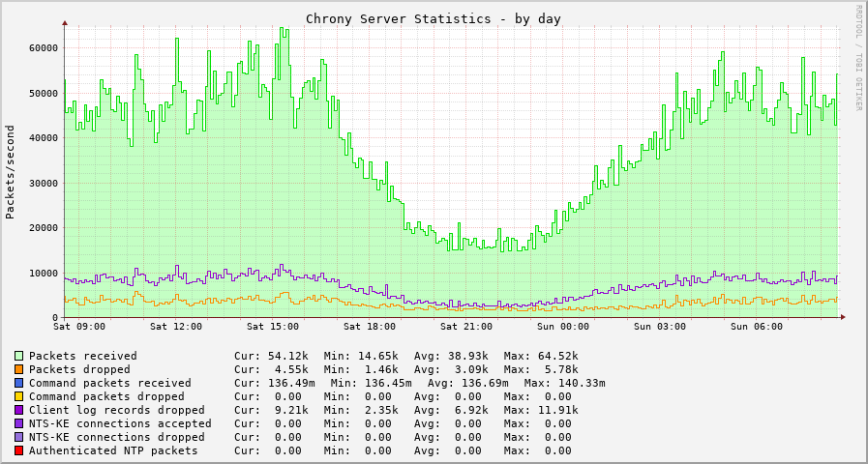Click the blue Command packets received swatch
The width and height of the screenshot is (868, 464).
tap(19, 383)
